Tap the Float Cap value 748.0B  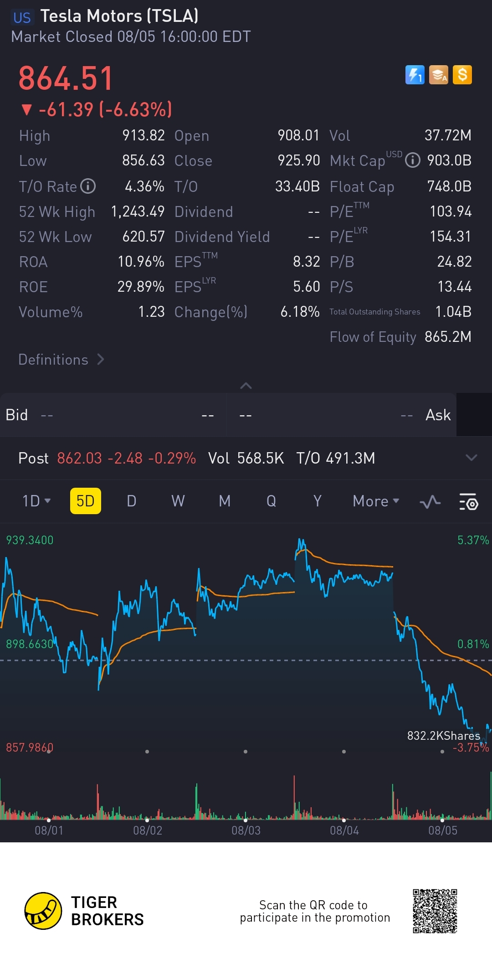tap(449, 186)
